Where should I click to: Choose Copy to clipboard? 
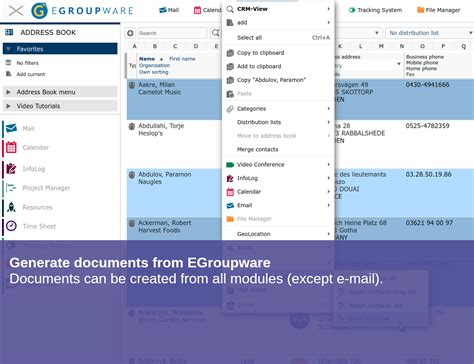(278, 53)
